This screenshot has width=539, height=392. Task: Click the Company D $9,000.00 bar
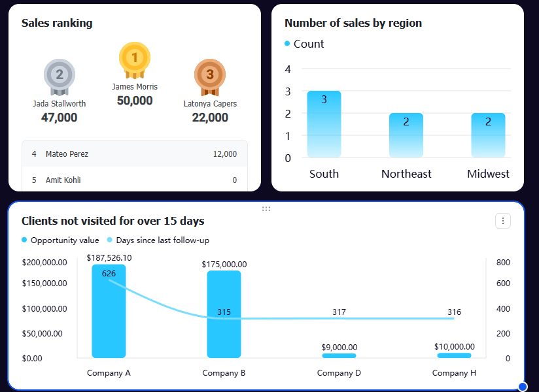click(x=339, y=355)
